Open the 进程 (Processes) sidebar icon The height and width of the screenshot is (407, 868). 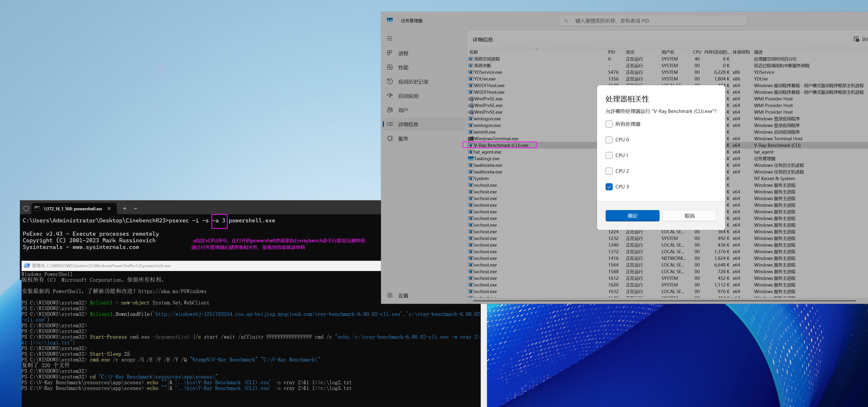point(390,53)
